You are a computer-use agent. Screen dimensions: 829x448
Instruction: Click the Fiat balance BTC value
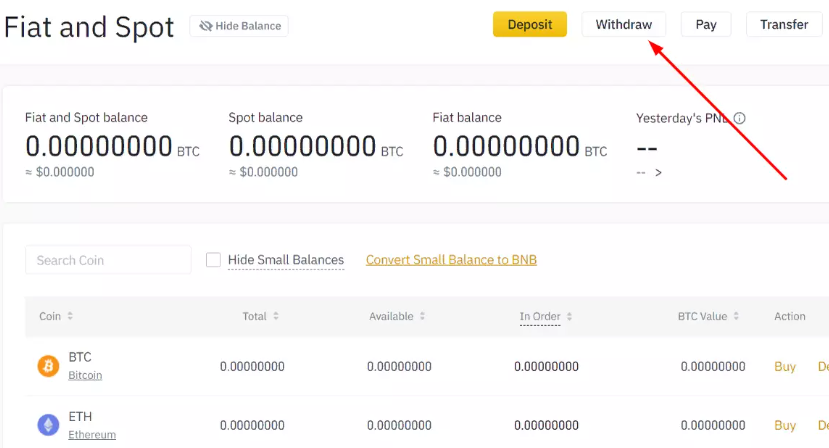(506, 147)
